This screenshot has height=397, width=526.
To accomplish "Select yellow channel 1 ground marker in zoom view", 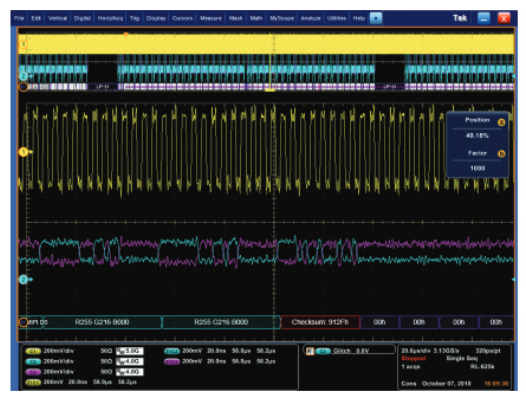I will point(23,152).
